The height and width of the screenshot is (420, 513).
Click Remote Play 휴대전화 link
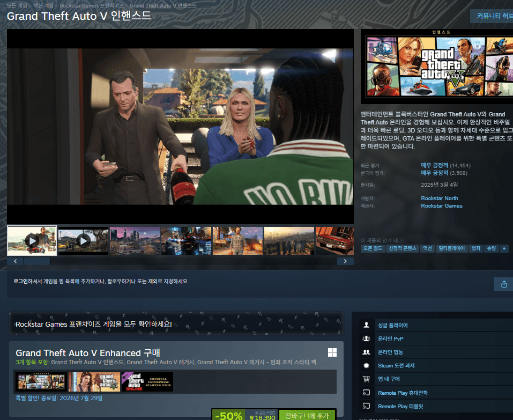pos(403,393)
